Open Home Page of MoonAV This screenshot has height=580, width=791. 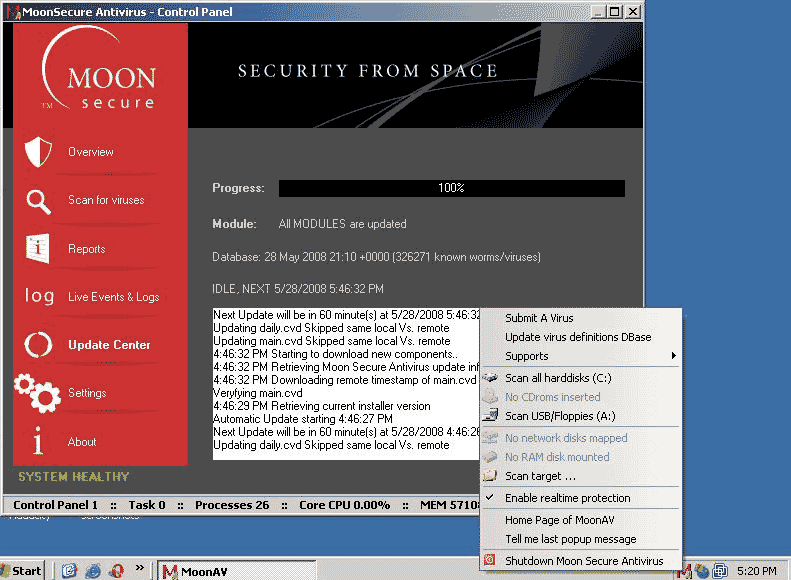pos(581,519)
